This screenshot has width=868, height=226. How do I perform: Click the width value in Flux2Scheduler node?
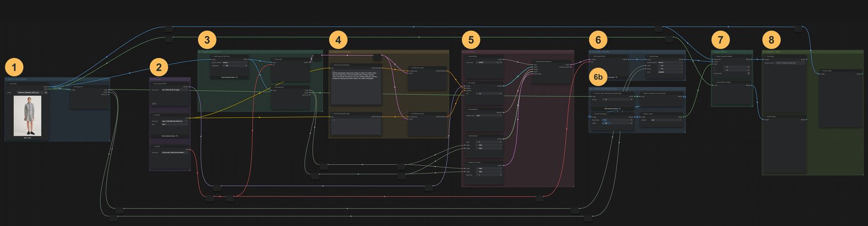pos(489,145)
